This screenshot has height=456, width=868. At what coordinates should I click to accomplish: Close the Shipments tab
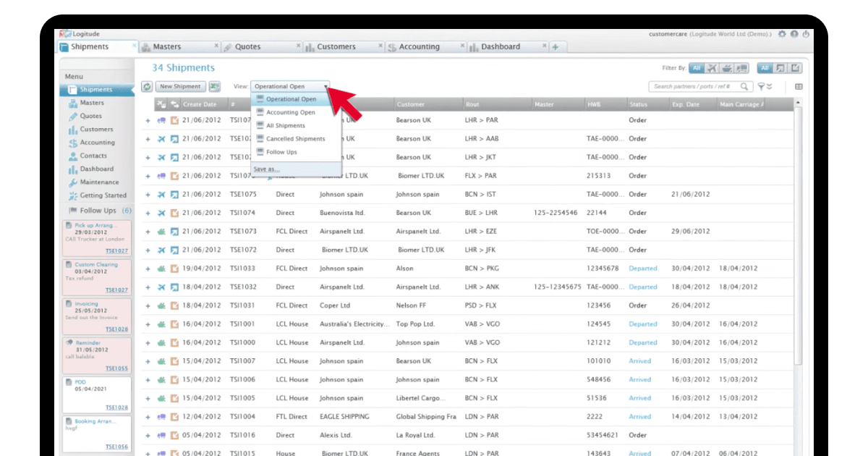pos(135,45)
